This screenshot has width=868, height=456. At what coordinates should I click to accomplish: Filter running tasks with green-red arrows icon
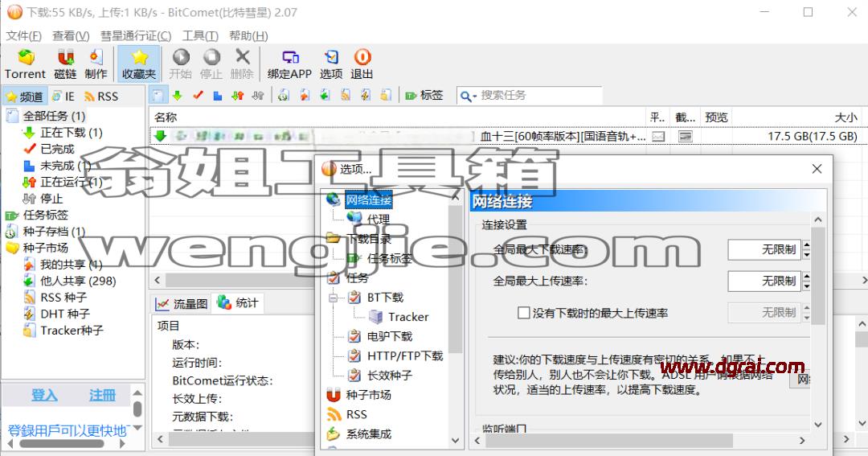pos(237,95)
